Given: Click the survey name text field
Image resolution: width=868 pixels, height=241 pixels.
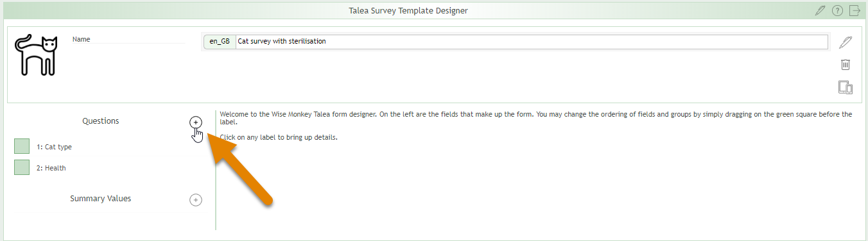Looking at the screenshot, I should (x=532, y=42).
